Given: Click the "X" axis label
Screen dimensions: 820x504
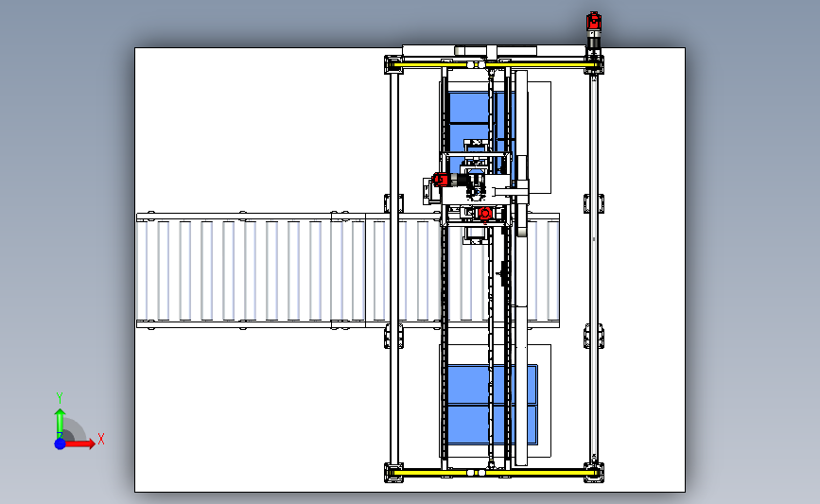Looking at the screenshot, I should pyautogui.click(x=101, y=439).
